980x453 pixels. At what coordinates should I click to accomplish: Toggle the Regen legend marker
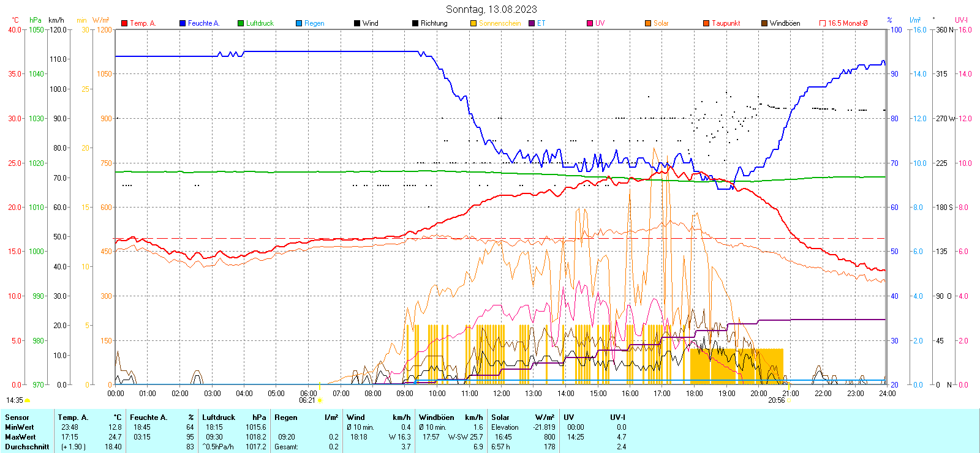pyautogui.click(x=299, y=23)
